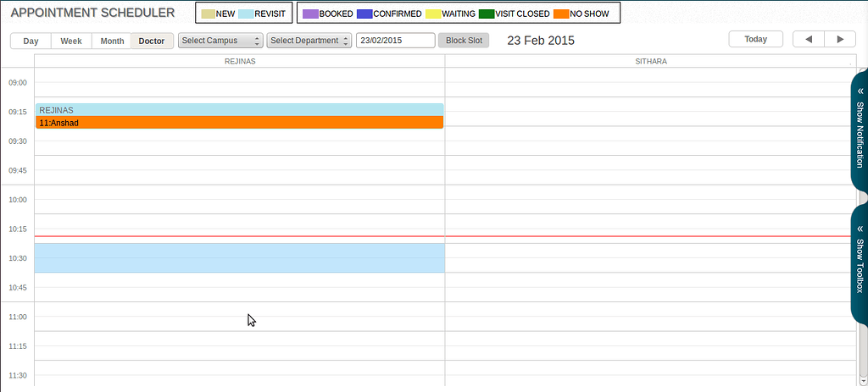The width and height of the screenshot is (868, 392).
Task: Click the 11:00 time label
Action: point(18,317)
